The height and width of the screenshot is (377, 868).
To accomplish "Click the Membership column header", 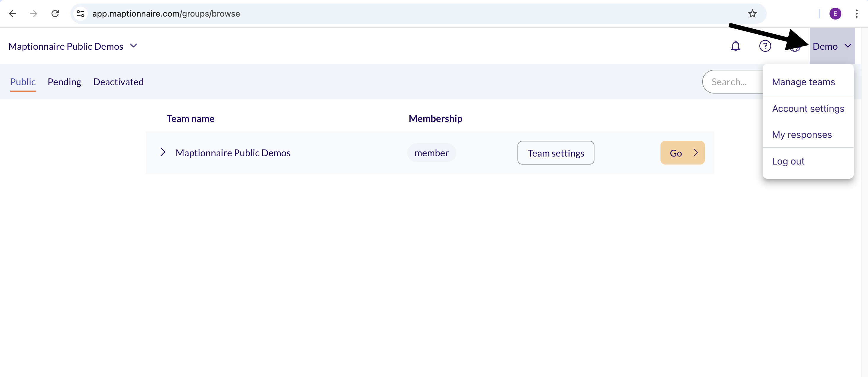I will [x=435, y=119].
